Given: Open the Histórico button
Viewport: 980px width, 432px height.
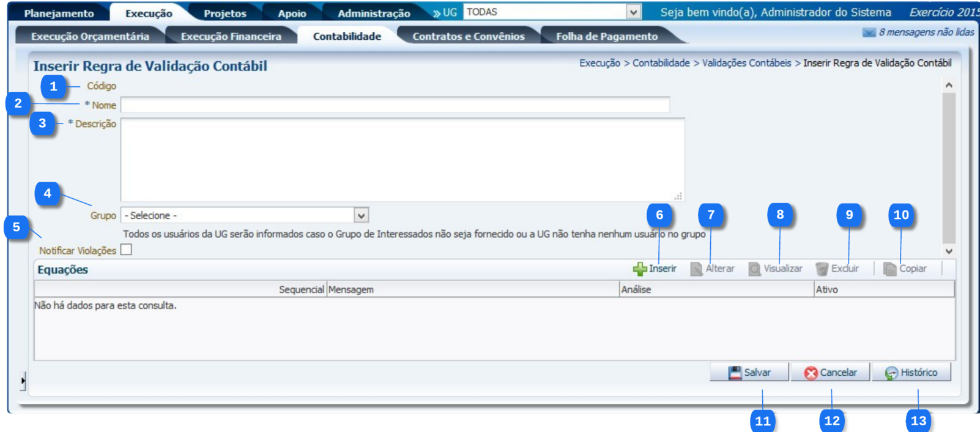Looking at the screenshot, I should pyautogui.click(x=911, y=373).
